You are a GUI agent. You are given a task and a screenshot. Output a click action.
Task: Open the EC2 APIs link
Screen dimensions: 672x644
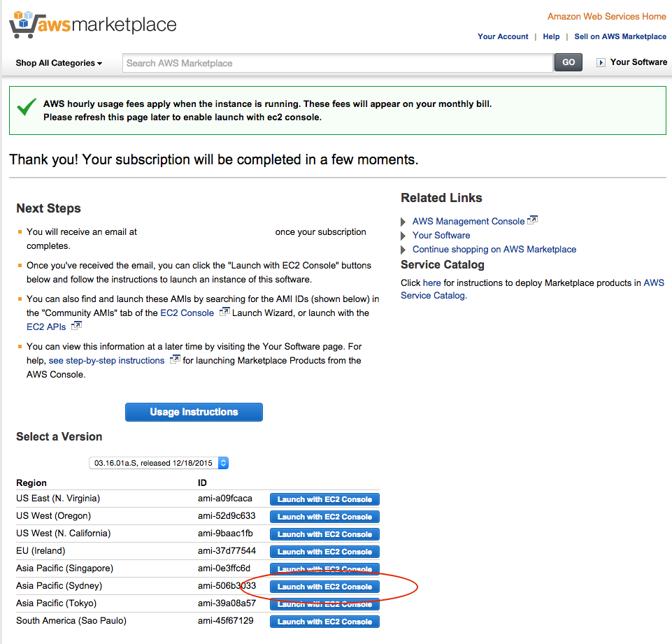46,327
